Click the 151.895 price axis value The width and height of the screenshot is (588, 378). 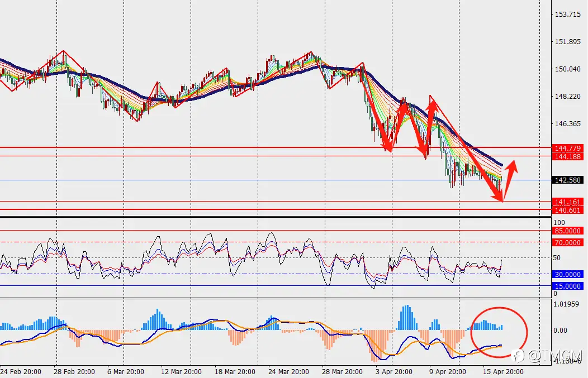[x=568, y=41]
